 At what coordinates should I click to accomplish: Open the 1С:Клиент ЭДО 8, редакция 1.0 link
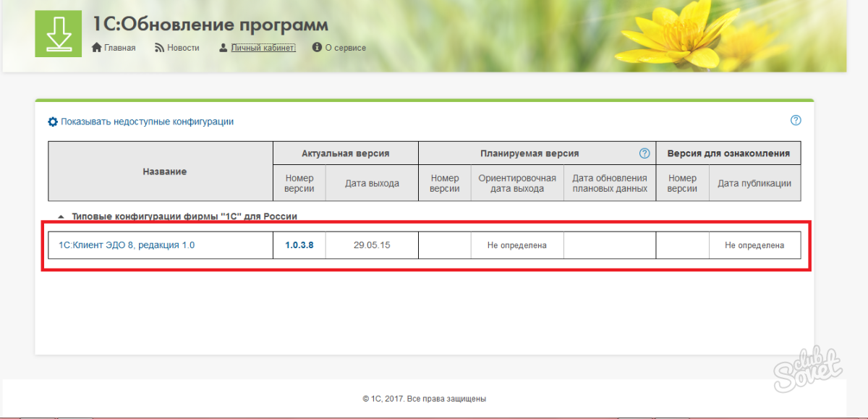[127, 245]
